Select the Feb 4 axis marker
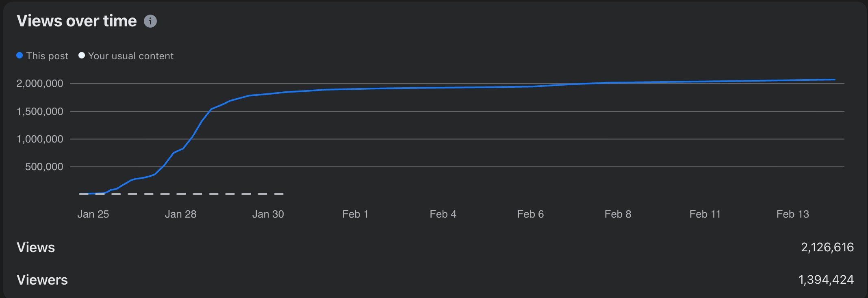Image resolution: width=868 pixels, height=298 pixels. point(443,214)
